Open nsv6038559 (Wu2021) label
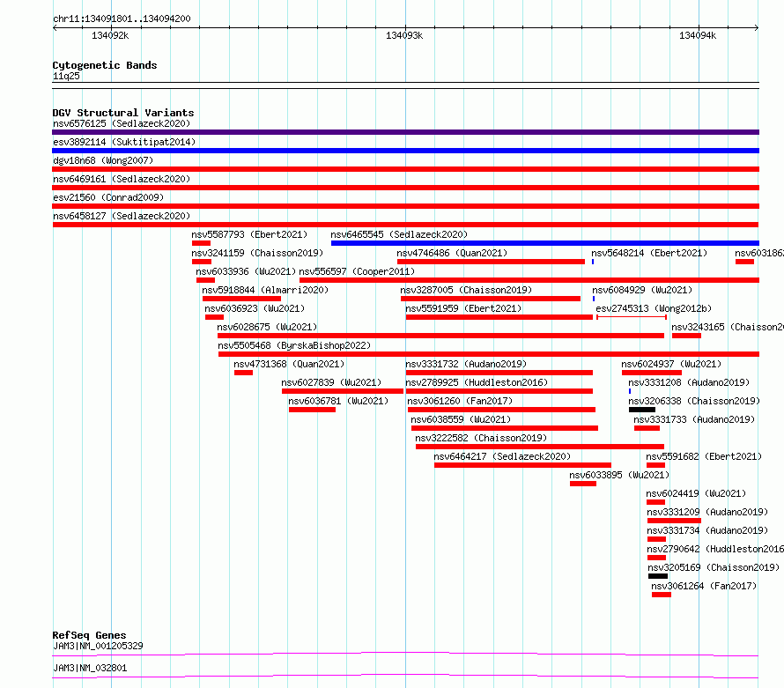This screenshot has height=688, width=784. (461, 419)
